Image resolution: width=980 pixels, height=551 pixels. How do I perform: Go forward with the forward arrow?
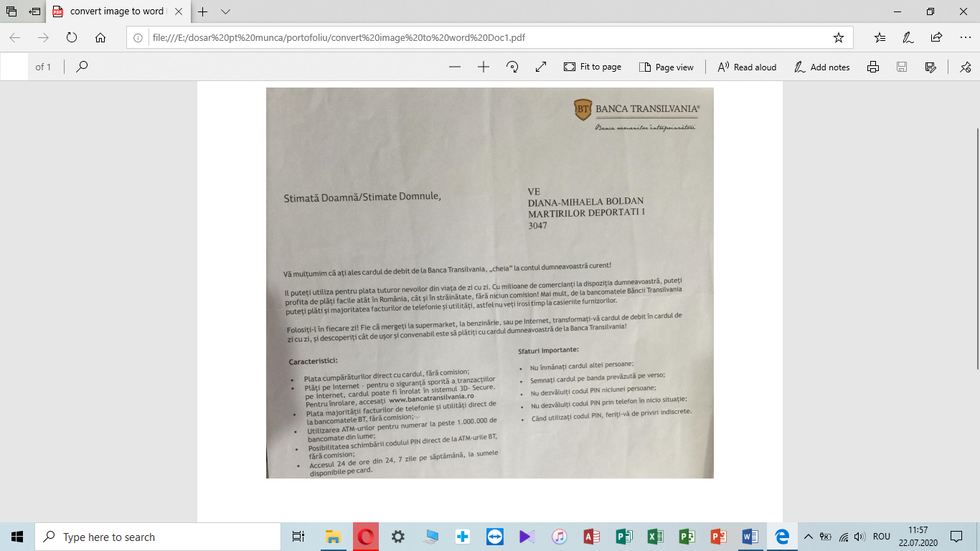(43, 37)
